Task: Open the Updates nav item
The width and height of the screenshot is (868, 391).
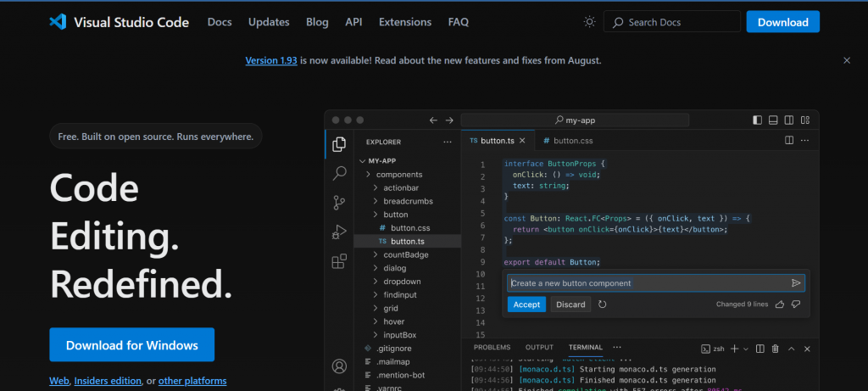Action: point(269,22)
